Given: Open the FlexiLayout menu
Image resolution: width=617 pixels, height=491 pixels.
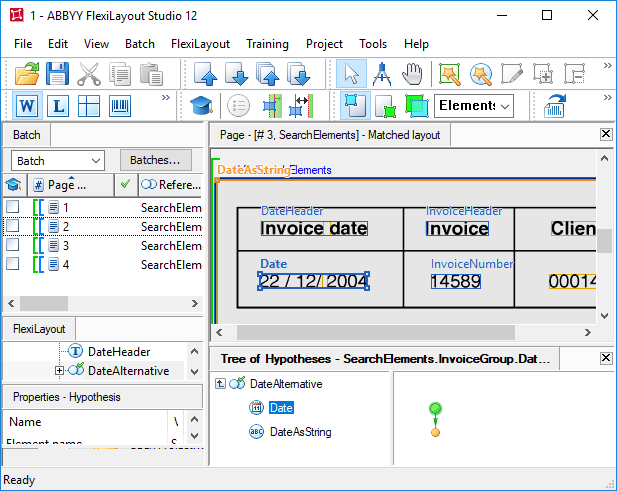Looking at the screenshot, I should click(x=200, y=44).
